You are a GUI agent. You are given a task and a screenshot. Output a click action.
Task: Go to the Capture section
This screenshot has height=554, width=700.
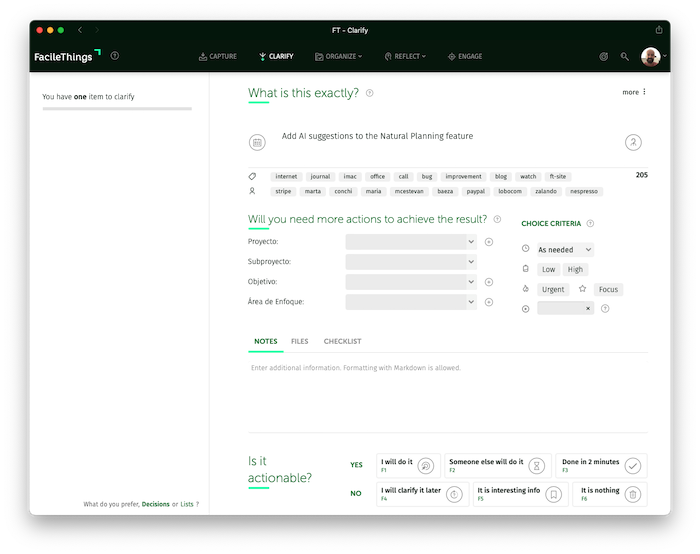(217, 56)
